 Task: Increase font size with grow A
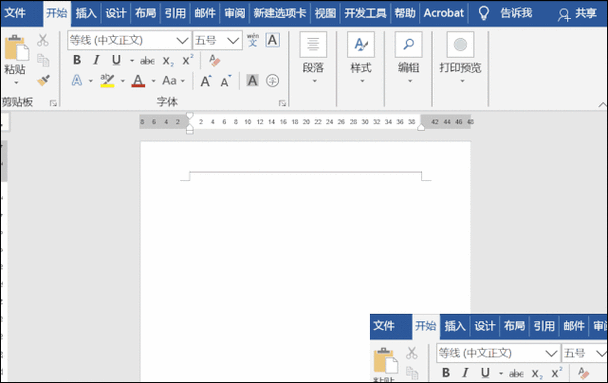206,81
